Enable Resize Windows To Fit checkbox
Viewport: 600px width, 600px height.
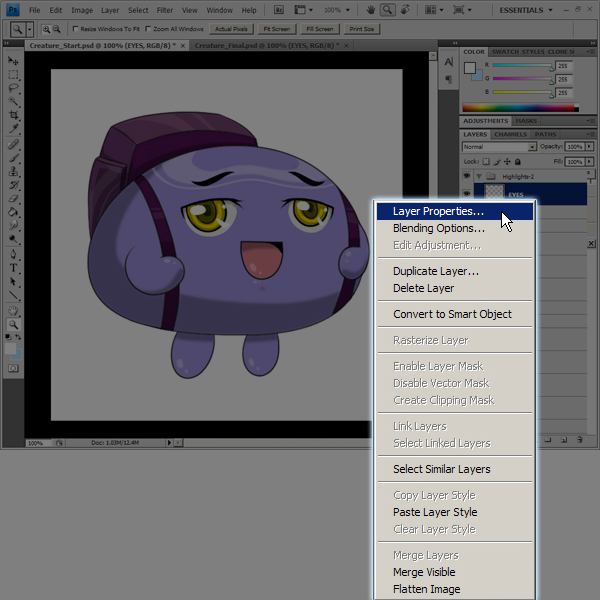coord(75,29)
